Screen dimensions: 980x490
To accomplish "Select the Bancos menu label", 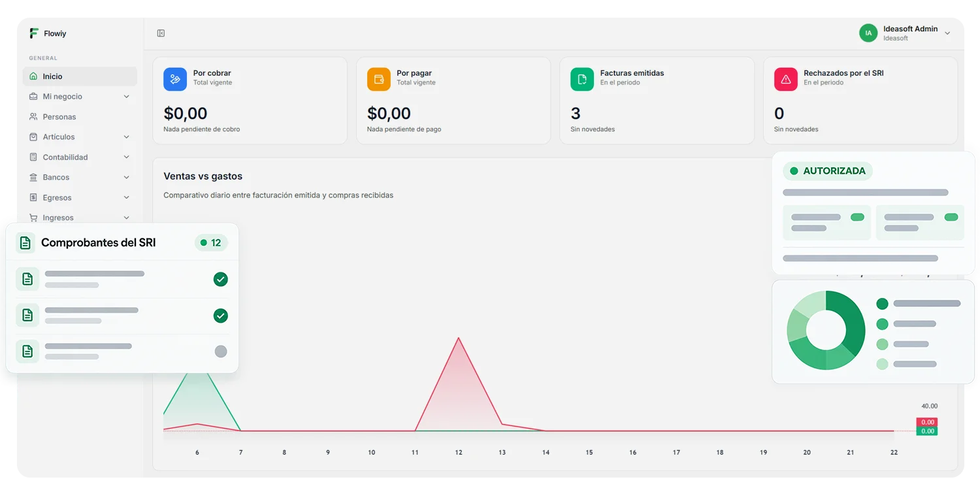I will tap(56, 178).
